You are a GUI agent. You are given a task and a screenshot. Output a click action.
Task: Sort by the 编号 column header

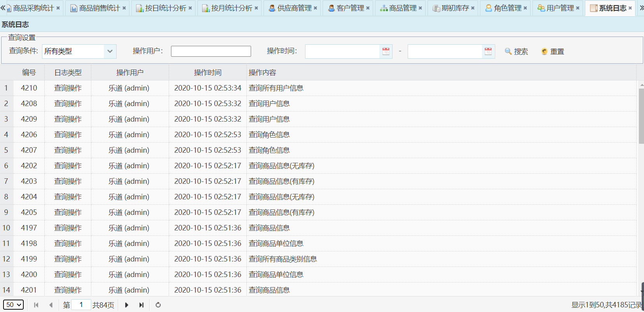29,73
